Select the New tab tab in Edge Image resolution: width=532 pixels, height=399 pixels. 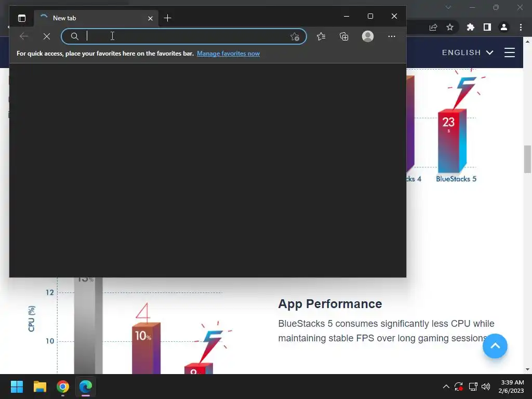[96, 18]
